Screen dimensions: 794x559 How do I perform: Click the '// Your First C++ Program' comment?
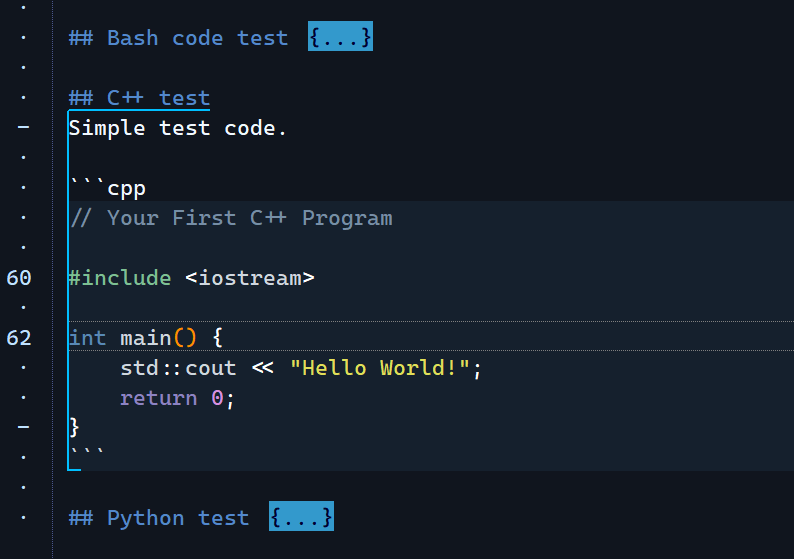(231, 218)
